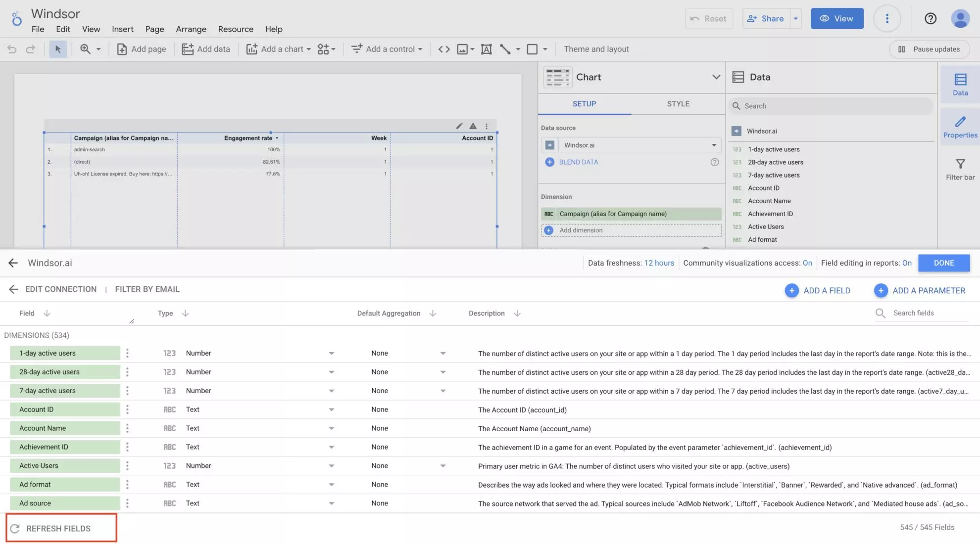This screenshot has height=544, width=980.
Task: Switch to the SETUP tab
Action: coord(584,104)
